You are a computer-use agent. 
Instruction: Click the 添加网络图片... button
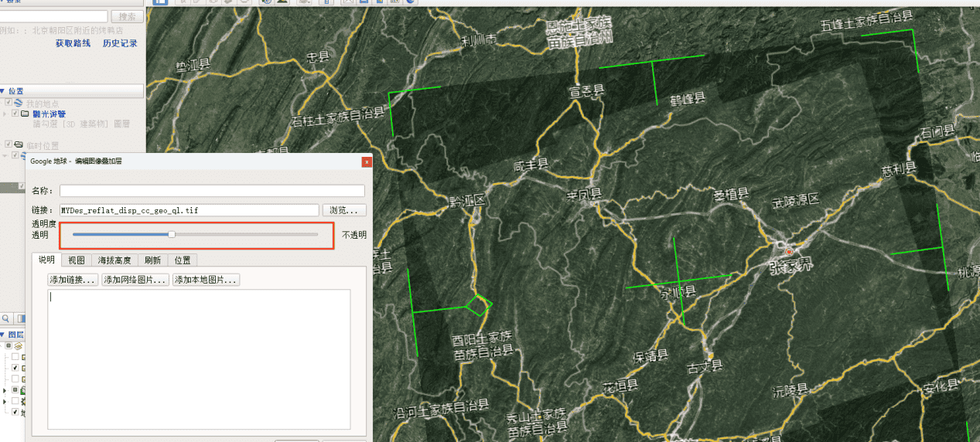(x=135, y=280)
